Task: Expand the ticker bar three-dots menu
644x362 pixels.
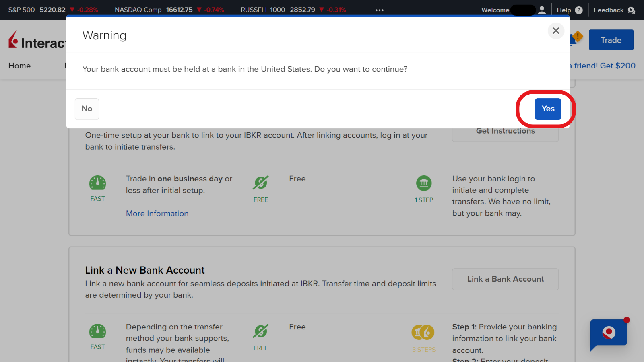Action: tap(379, 10)
